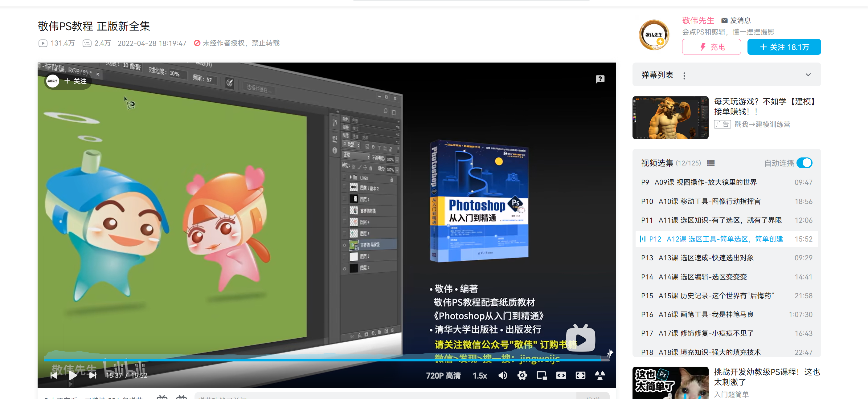Click the publish date 2022-04-28 18:19:47
Screen dimensions: 868x399
(x=152, y=43)
